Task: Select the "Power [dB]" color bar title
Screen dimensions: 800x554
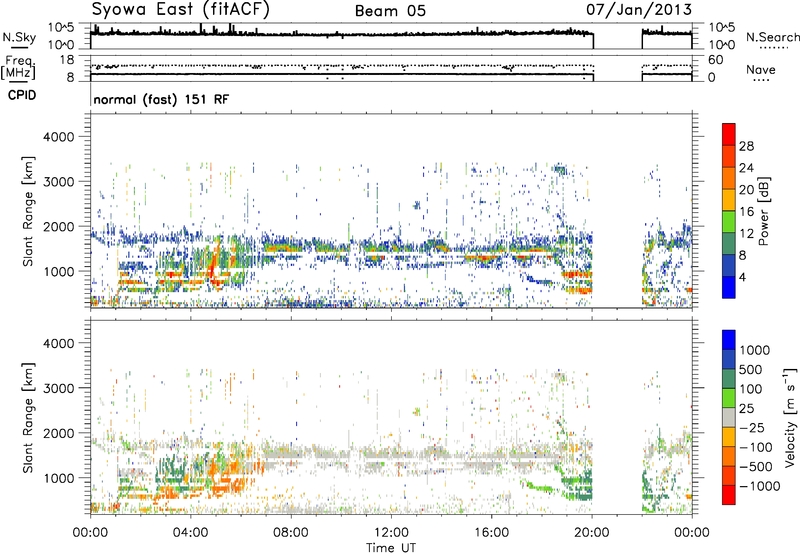Action: pyautogui.click(x=764, y=211)
